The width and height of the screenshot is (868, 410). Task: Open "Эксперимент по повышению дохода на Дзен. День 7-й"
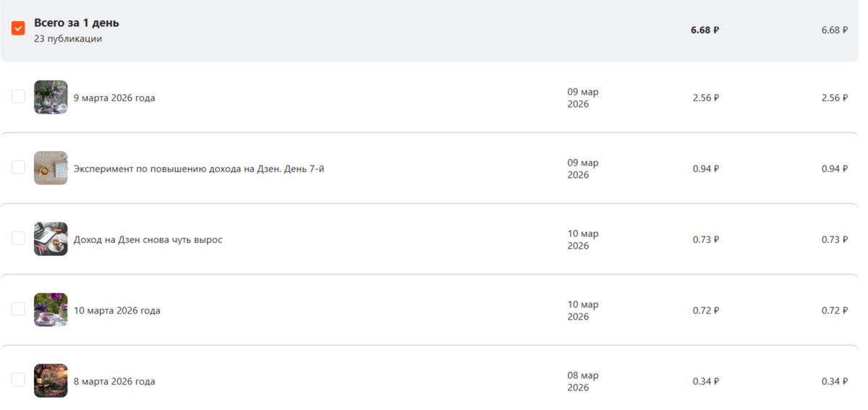point(199,169)
